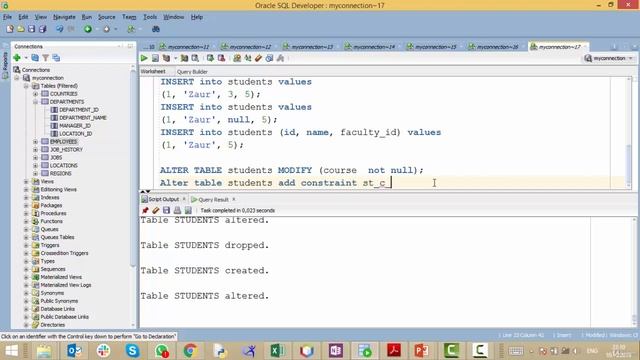Click the green plus New Connection icon
Image resolution: width=640 pixels, height=360 pixels.
coord(17,58)
